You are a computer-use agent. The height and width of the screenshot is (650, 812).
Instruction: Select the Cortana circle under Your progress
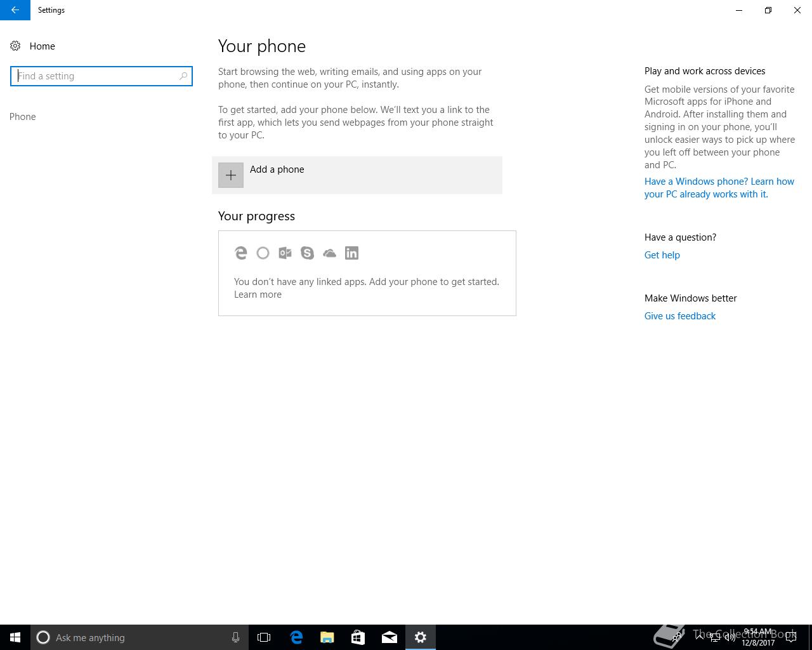tap(263, 253)
